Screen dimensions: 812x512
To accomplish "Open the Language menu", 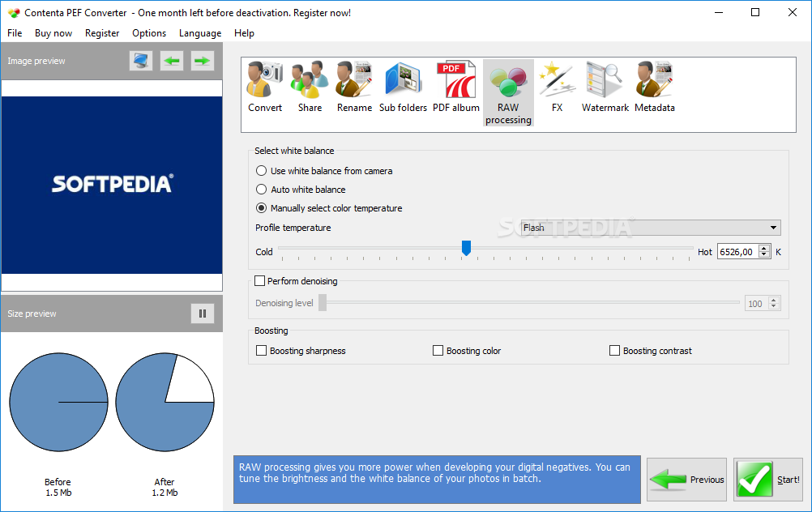I will [200, 33].
